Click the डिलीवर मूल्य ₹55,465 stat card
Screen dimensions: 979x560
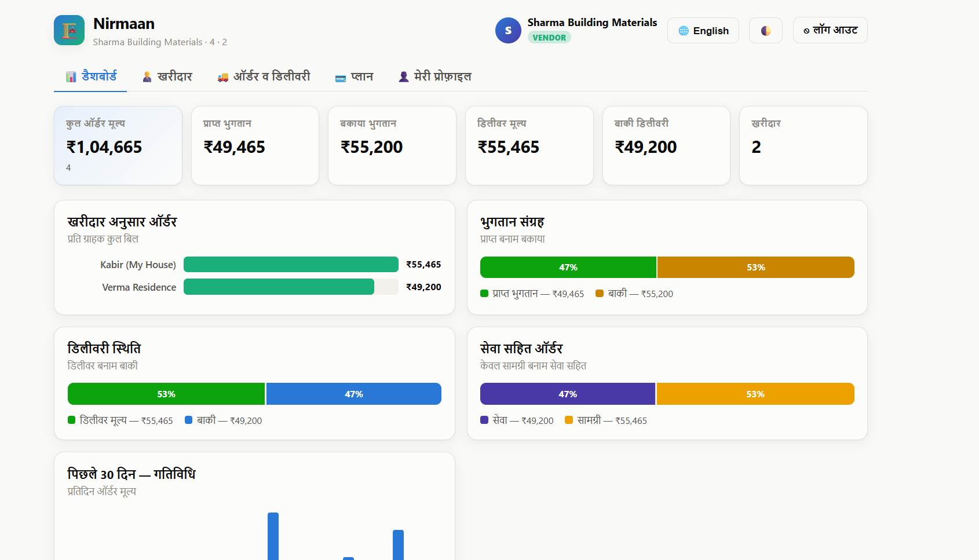pyautogui.click(x=529, y=145)
